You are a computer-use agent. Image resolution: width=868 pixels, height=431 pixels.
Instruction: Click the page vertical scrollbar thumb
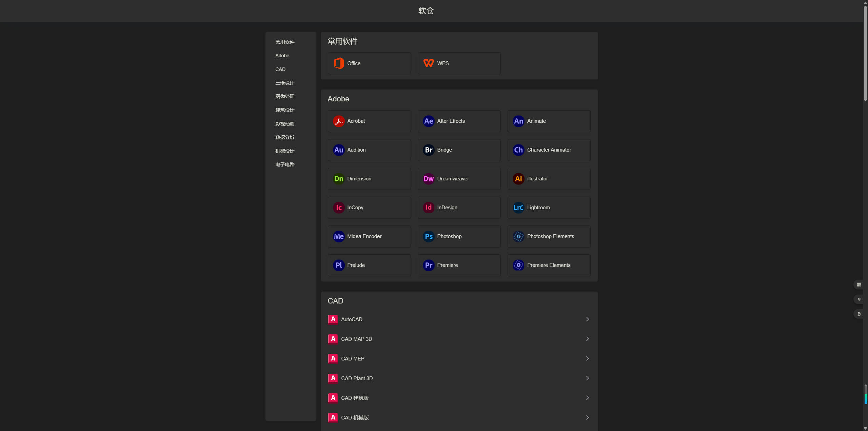(865, 53)
